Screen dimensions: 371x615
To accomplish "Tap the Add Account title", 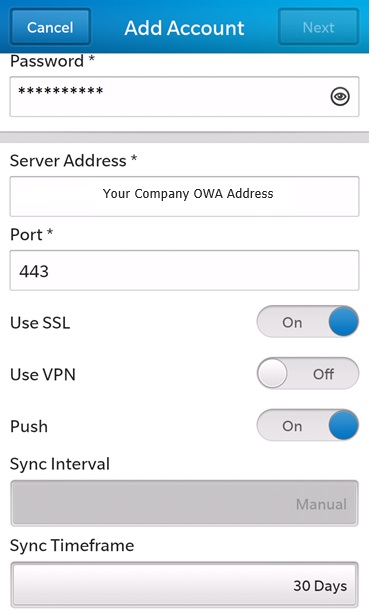I will 184,28.
